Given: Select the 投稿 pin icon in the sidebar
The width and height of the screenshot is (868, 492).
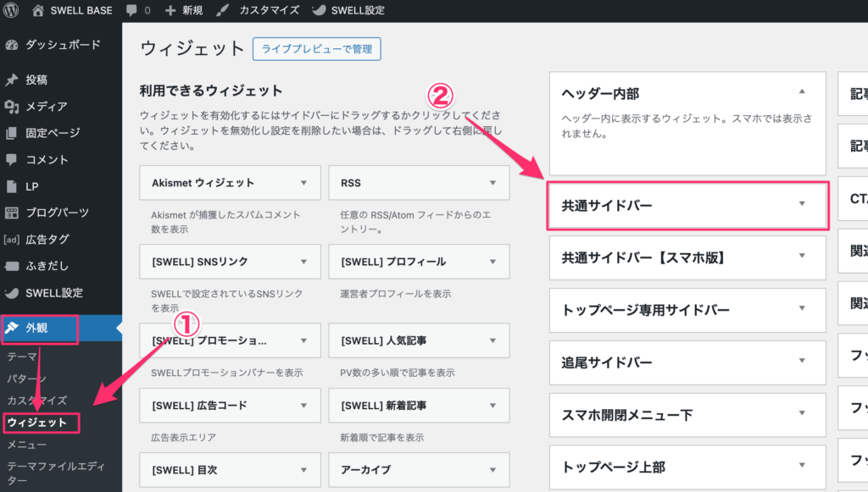Looking at the screenshot, I should click(11, 81).
